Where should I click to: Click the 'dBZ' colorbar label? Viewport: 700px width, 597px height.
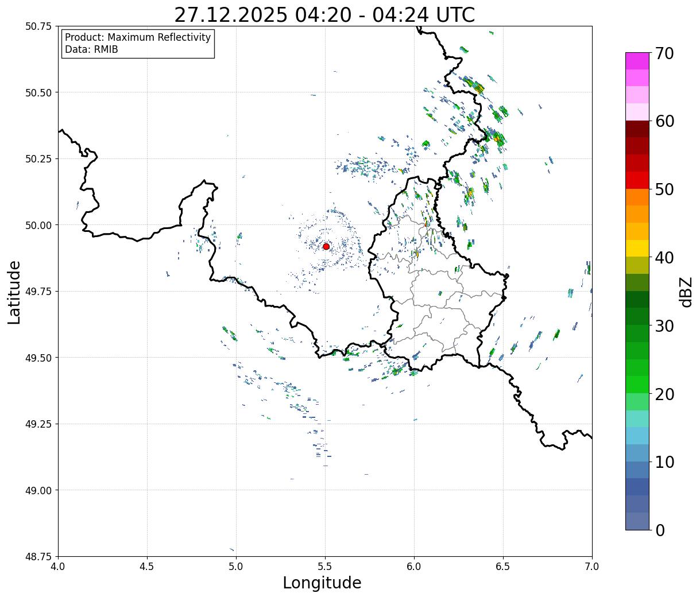[686, 292]
